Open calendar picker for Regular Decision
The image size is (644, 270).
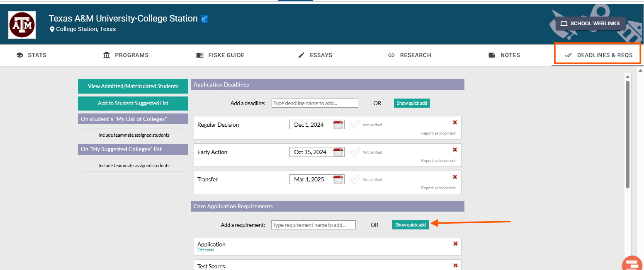coord(339,124)
